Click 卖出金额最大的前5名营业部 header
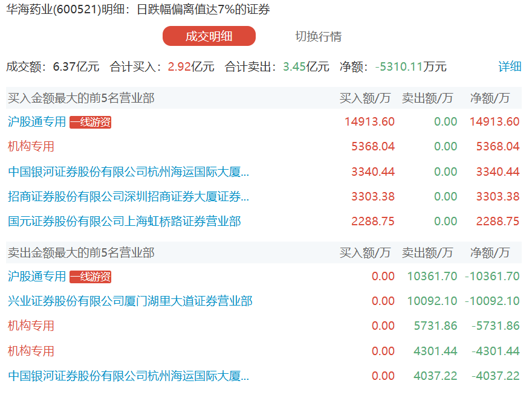532x398 pixels. 81,253
